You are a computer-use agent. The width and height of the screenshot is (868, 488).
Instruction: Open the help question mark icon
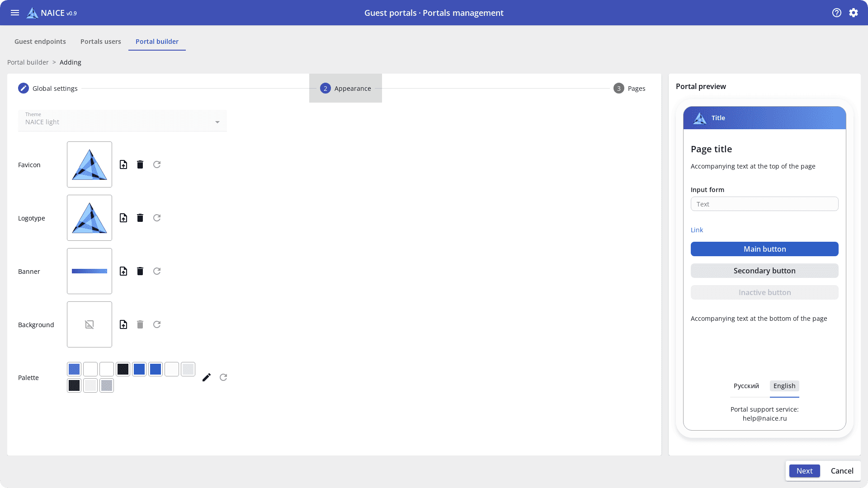pos(837,13)
